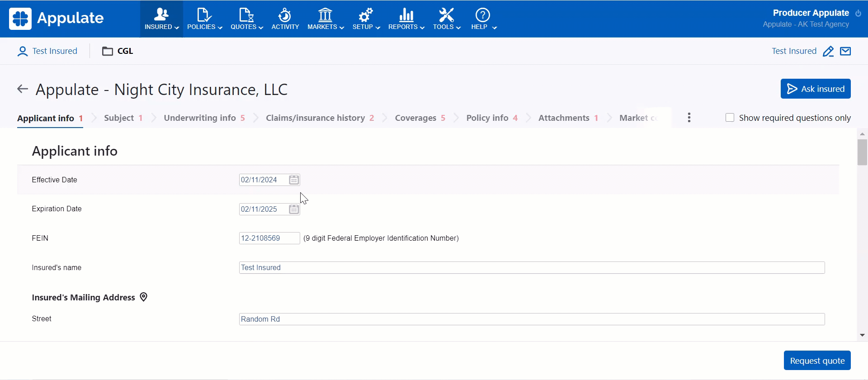Open the Expiration Date calendar picker
Image resolution: width=868 pixels, height=380 pixels.
294,209
